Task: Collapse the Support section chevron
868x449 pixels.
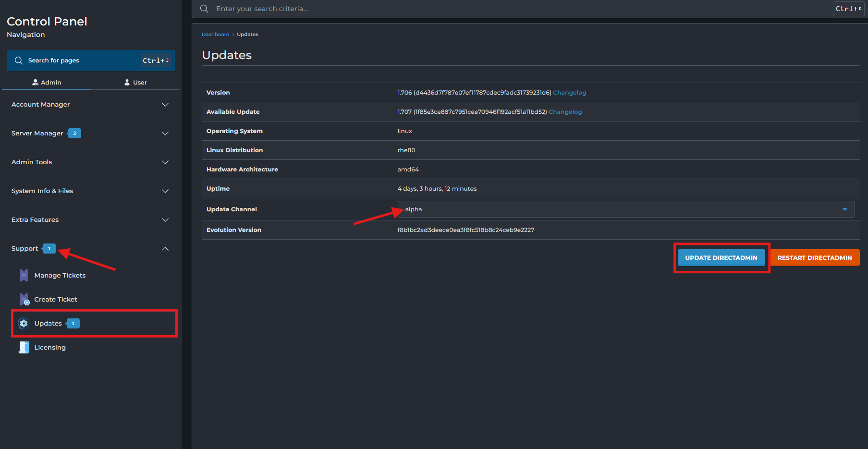Action: click(165, 248)
